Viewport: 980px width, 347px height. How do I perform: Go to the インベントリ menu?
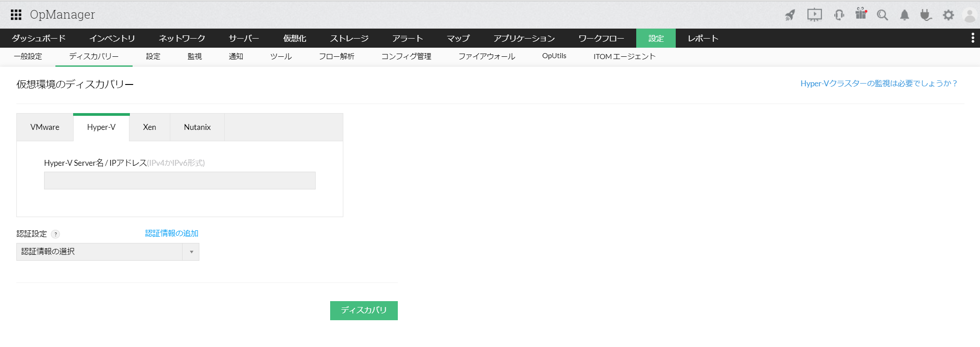[112, 38]
